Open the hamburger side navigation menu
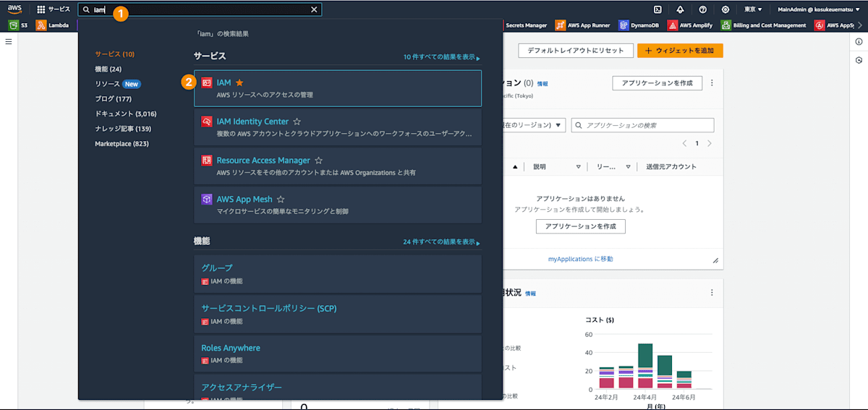The height and width of the screenshot is (410, 868). 9,42
